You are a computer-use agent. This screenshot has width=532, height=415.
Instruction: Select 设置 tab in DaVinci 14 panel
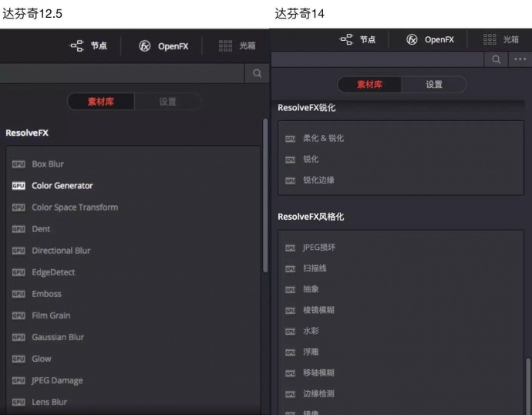click(434, 85)
